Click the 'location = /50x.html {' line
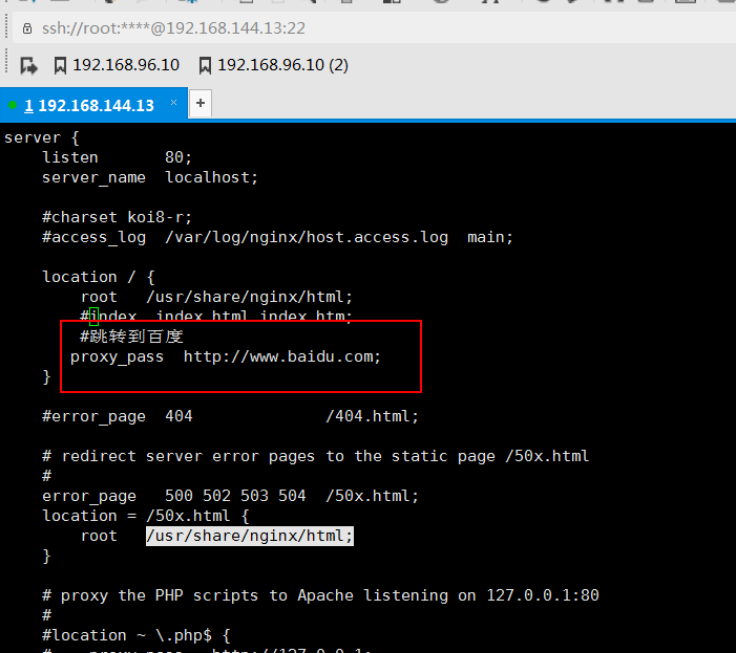736x653 pixels. coord(146,516)
